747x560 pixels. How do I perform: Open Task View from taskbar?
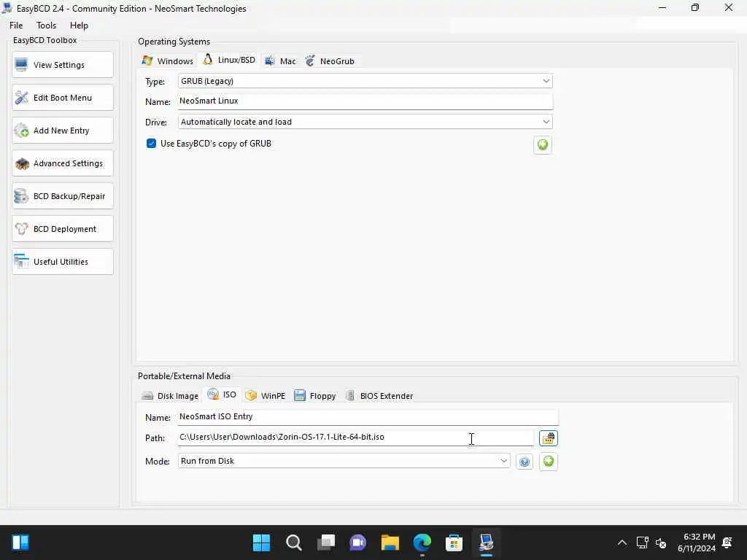click(x=326, y=542)
